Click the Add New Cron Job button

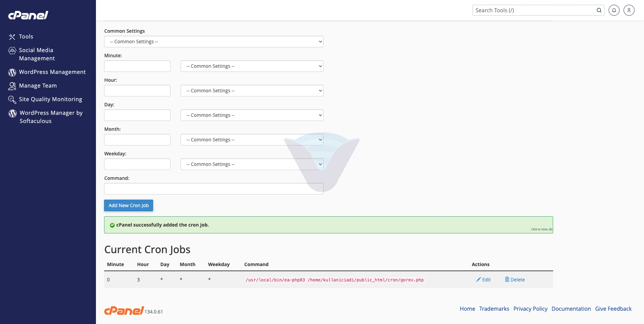129,205
